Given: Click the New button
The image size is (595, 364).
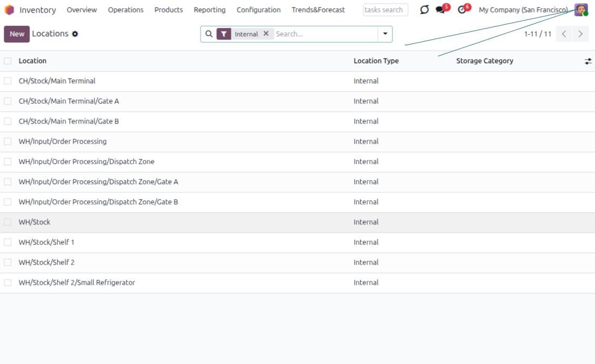Looking at the screenshot, I should click(17, 34).
